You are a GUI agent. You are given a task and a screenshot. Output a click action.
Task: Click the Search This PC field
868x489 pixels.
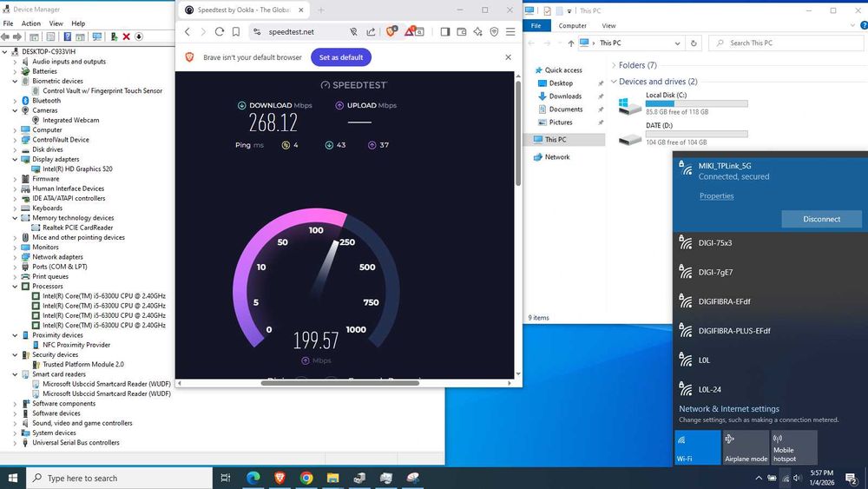tap(786, 43)
